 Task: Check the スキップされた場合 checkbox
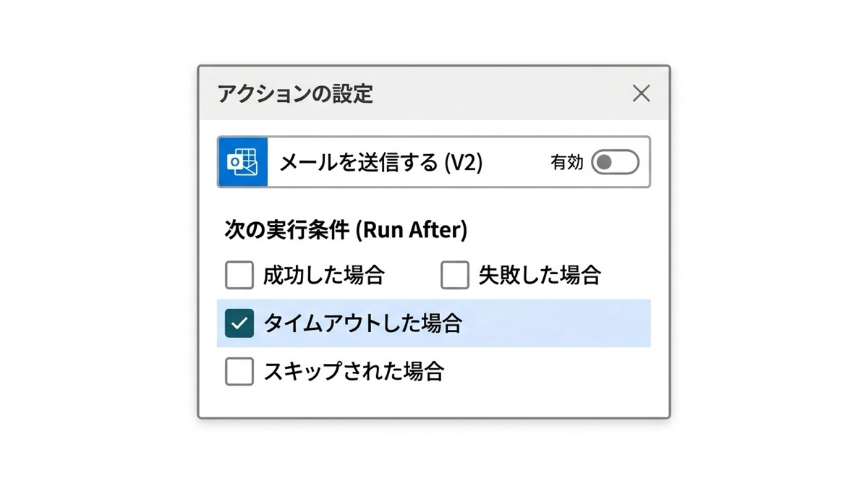point(239,371)
